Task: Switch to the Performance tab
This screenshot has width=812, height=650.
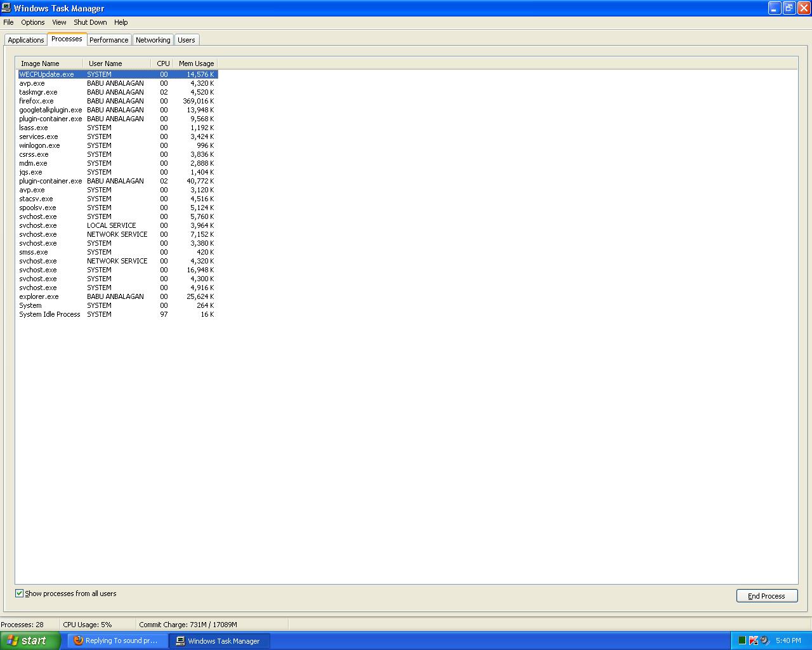Action: pyautogui.click(x=108, y=40)
